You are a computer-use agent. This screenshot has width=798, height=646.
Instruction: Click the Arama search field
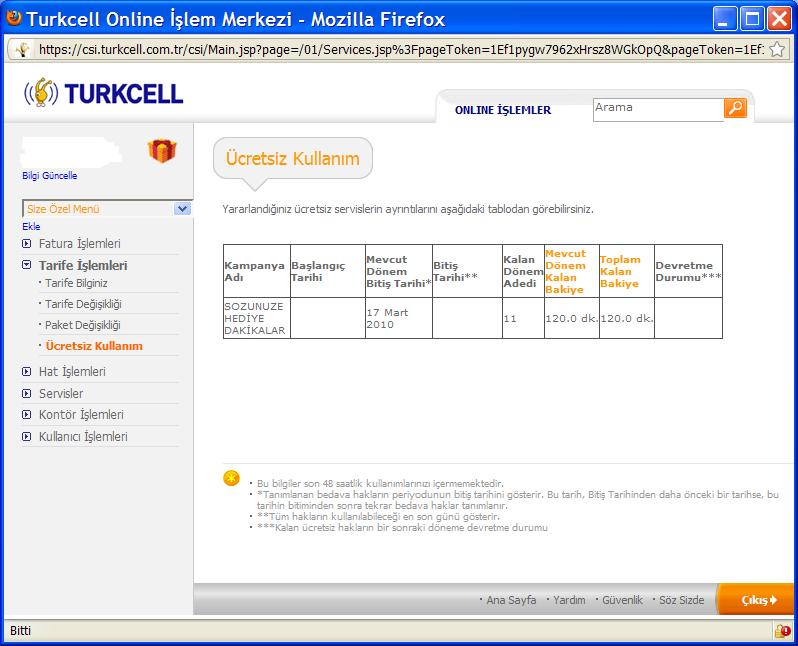(x=658, y=109)
